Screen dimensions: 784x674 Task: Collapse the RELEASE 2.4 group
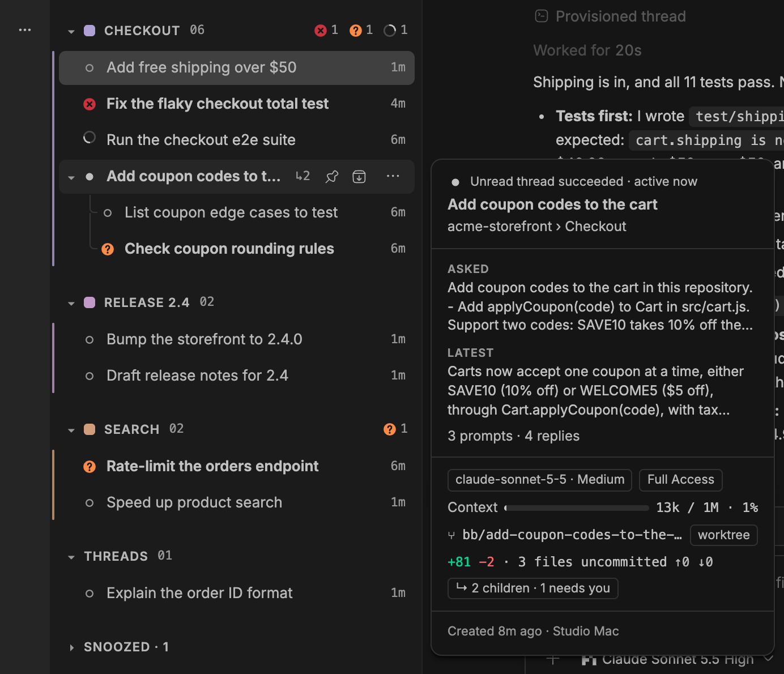coord(71,304)
